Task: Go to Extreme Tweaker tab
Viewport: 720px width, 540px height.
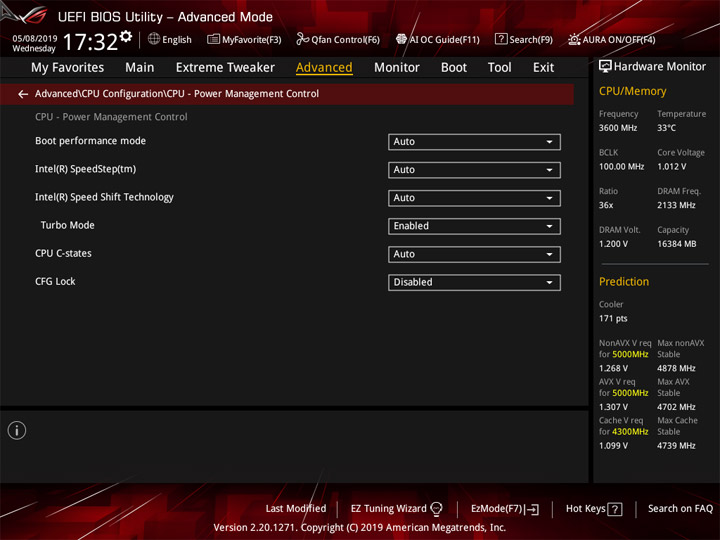Action: pyautogui.click(x=225, y=68)
